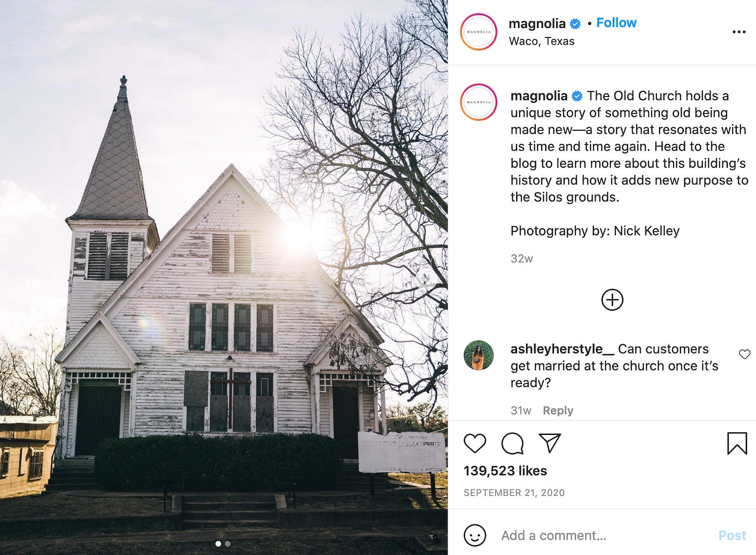The width and height of the screenshot is (756, 555).
Task: Open ashleyherstyle__ avatar thumbnail
Action: (479, 355)
